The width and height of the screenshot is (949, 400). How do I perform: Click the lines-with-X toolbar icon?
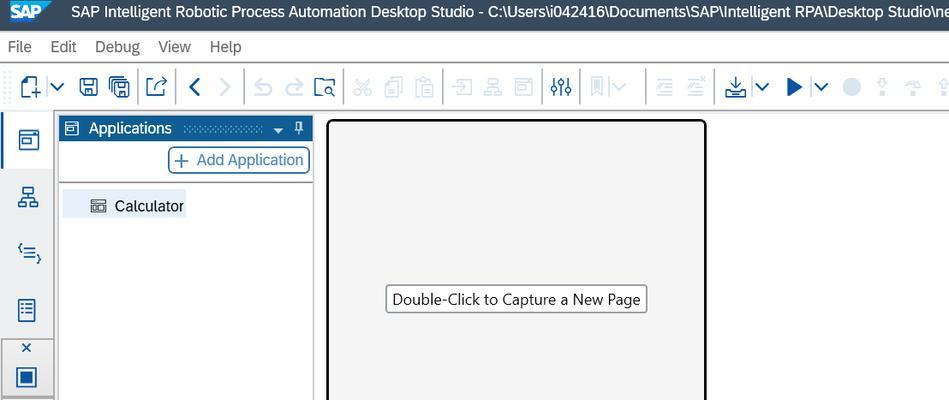696,87
